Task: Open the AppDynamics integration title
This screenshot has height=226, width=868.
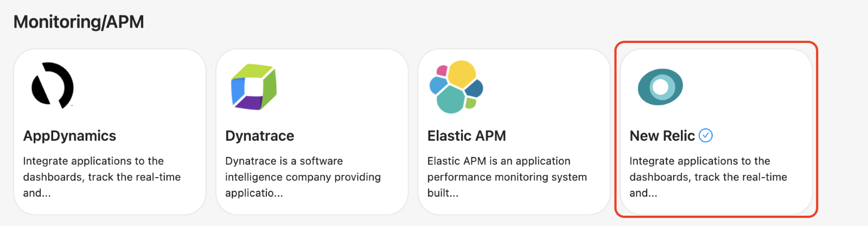Action: [69, 136]
